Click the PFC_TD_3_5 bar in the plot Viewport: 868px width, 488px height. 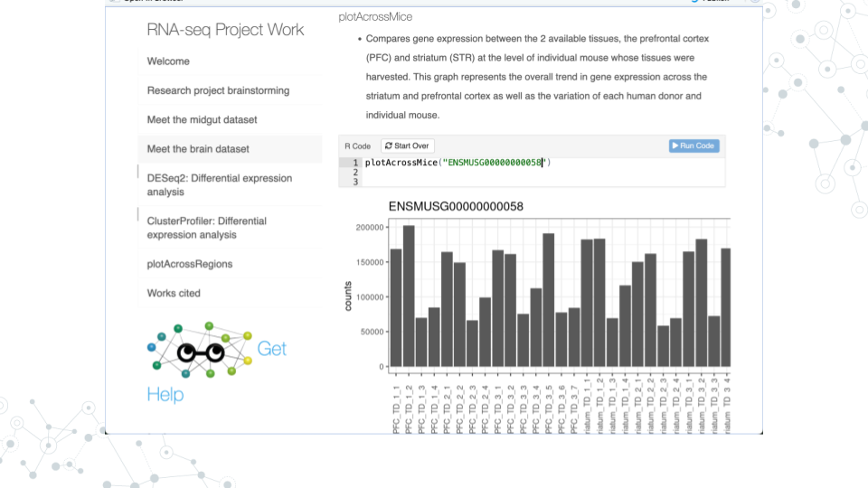coord(548,299)
